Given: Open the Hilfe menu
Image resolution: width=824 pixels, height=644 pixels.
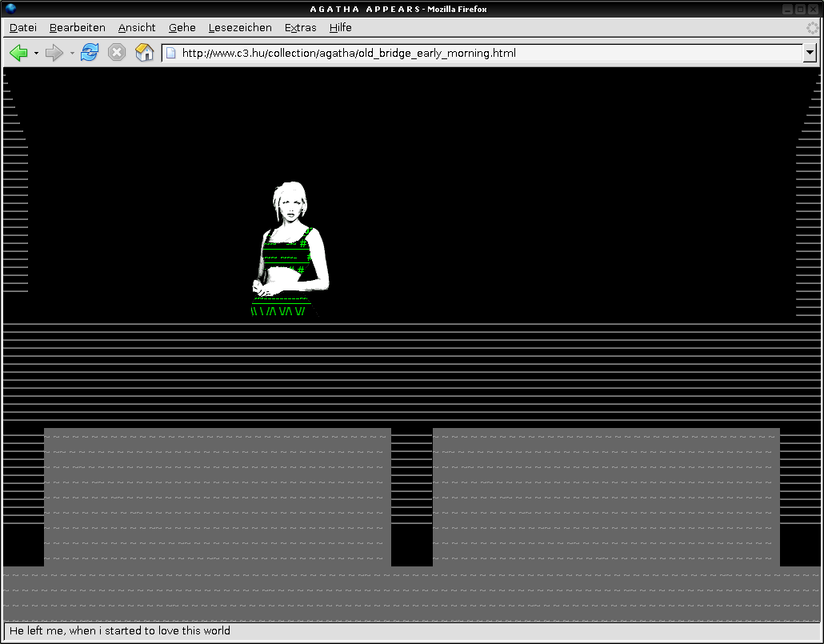Looking at the screenshot, I should point(341,28).
